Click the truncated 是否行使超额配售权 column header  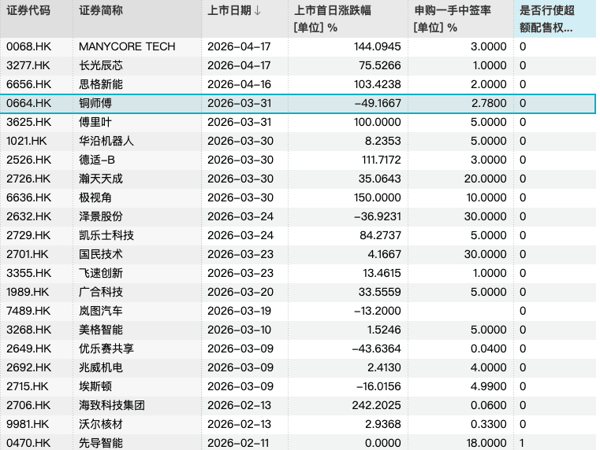pyautogui.click(x=554, y=19)
